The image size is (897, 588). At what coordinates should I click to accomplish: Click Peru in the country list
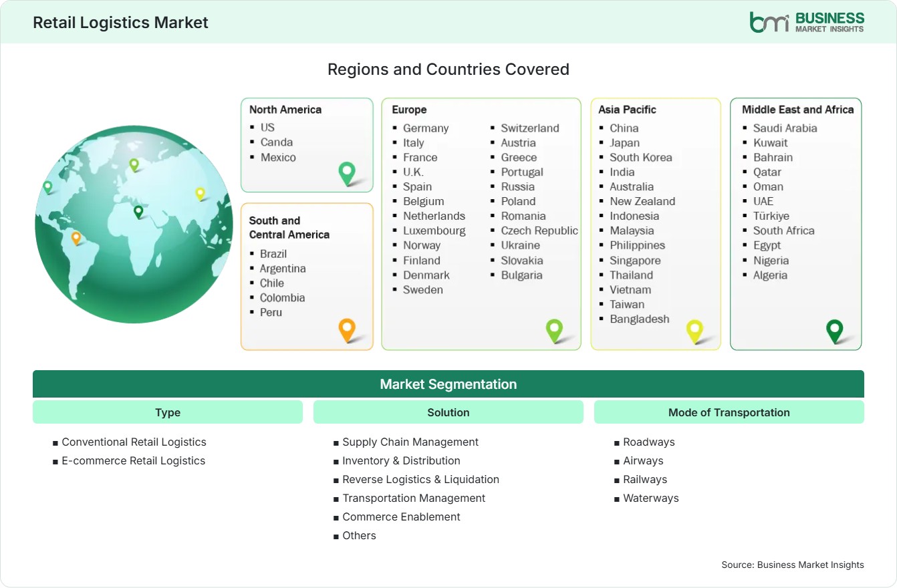(271, 312)
